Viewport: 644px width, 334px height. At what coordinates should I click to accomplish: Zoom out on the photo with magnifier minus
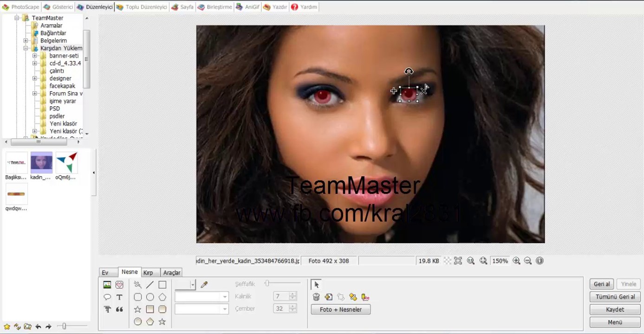(528, 261)
